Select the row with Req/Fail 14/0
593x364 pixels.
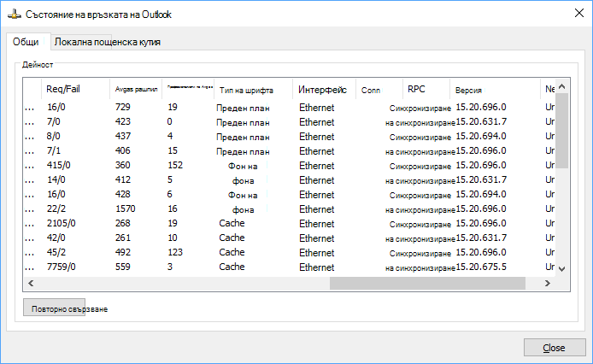pos(289,179)
